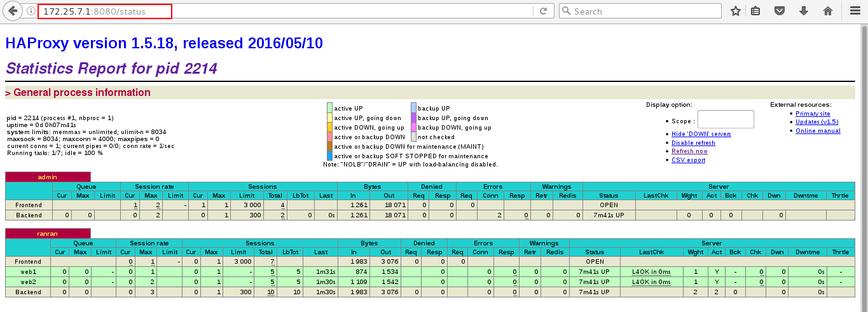This screenshot has height=312, width=868.
Task: Click the ranran proxy title label
Action: 48,233
